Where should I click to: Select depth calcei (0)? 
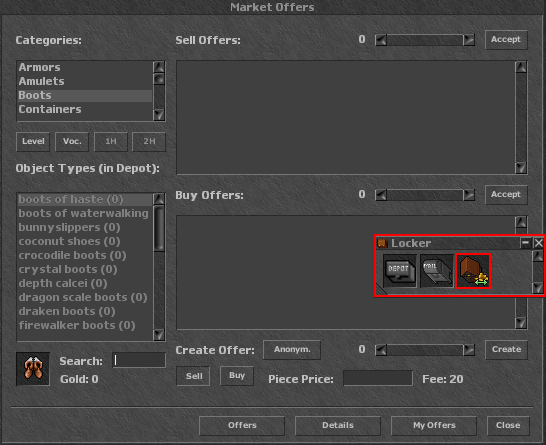point(85,283)
